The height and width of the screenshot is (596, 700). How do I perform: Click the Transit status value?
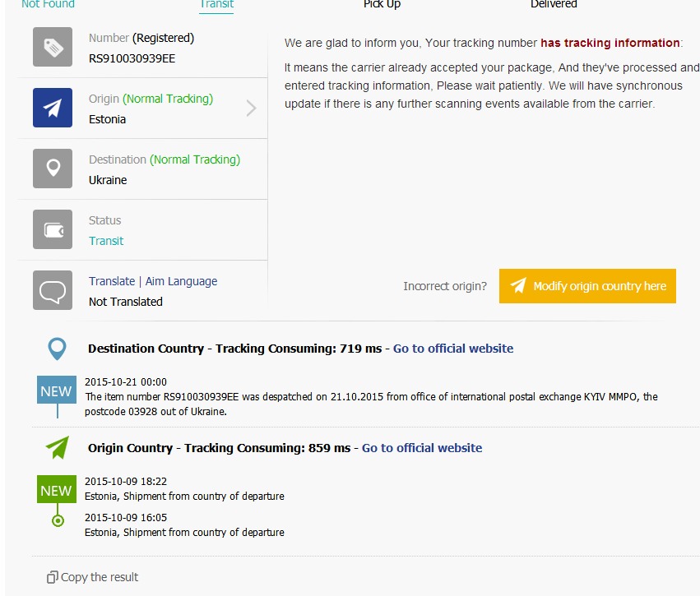(x=106, y=241)
